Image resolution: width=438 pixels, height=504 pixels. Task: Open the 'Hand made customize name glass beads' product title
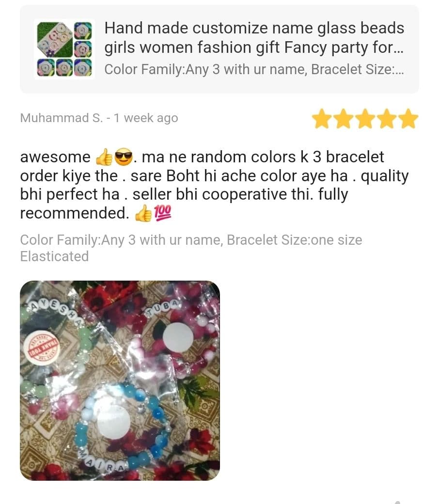point(254,38)
